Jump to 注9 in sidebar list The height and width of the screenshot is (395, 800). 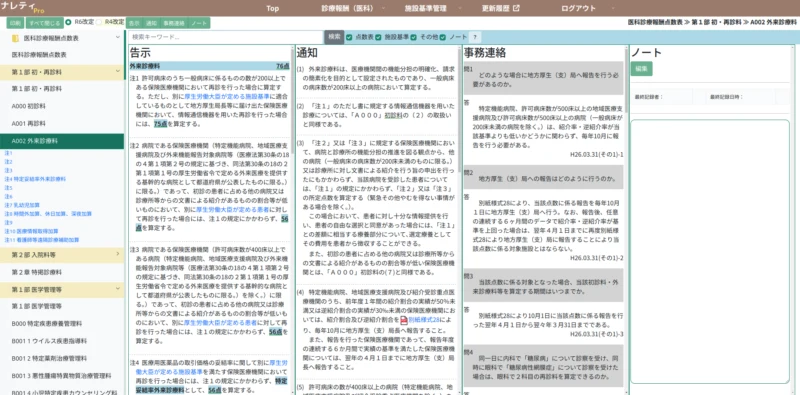[x=8, y=223]
